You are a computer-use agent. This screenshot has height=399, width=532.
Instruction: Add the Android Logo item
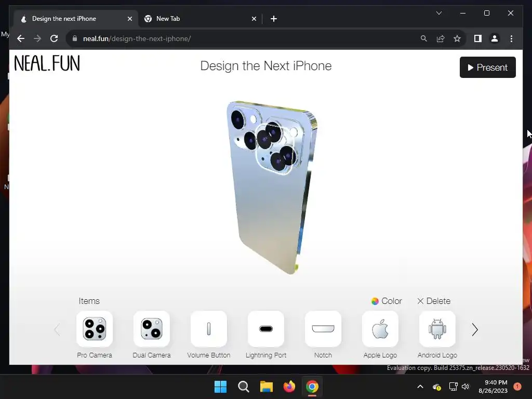point(437,328)
